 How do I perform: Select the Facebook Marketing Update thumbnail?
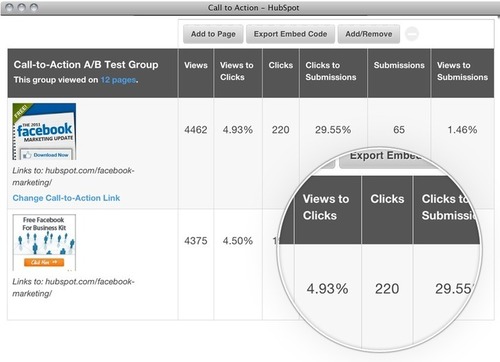(44, 131)
